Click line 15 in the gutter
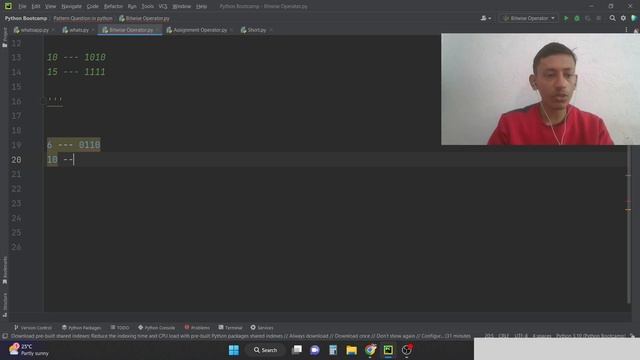Screen dimensions: 640x360 click(x=16, y=87)
